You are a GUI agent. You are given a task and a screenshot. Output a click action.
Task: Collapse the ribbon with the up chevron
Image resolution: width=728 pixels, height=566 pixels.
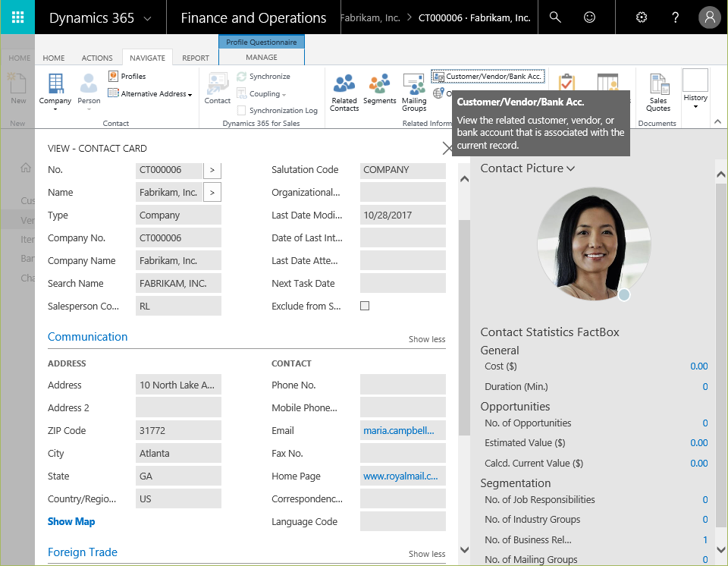click(x=717, y=121)
